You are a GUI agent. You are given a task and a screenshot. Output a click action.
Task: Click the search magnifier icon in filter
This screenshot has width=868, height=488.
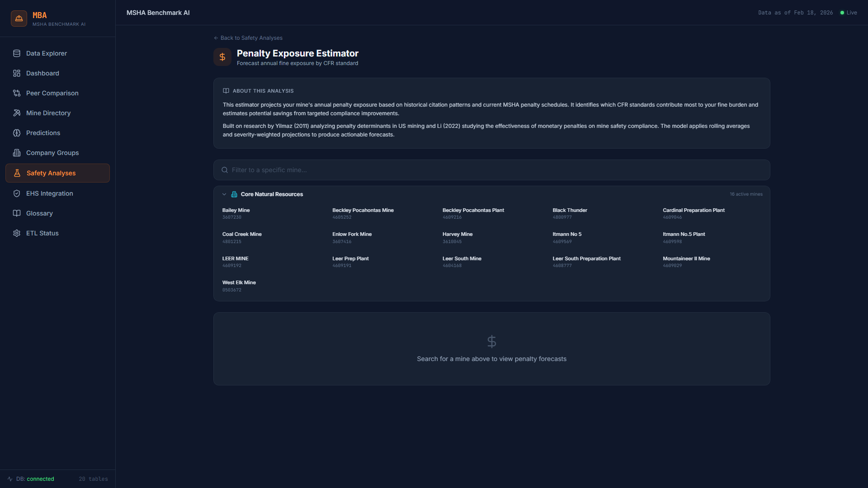[x=225, y=170]
